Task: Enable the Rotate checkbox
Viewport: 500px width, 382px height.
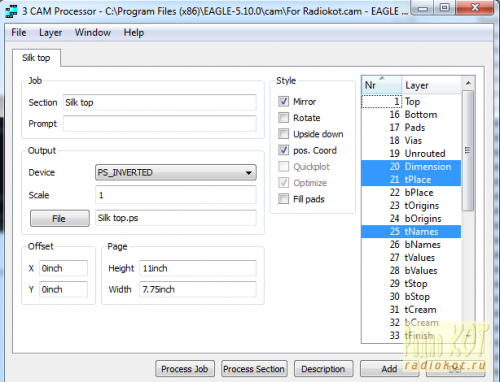Action: 283,117
